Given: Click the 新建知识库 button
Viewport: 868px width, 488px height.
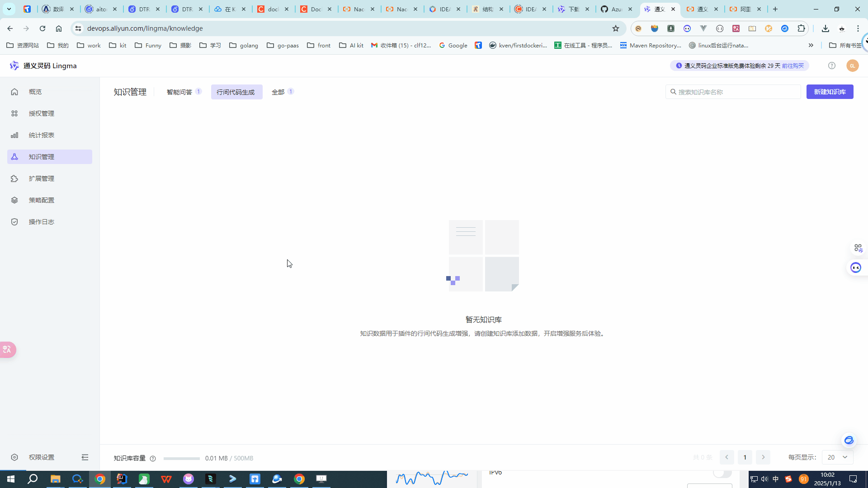Looking at the screenshot, I should (830, 92).
